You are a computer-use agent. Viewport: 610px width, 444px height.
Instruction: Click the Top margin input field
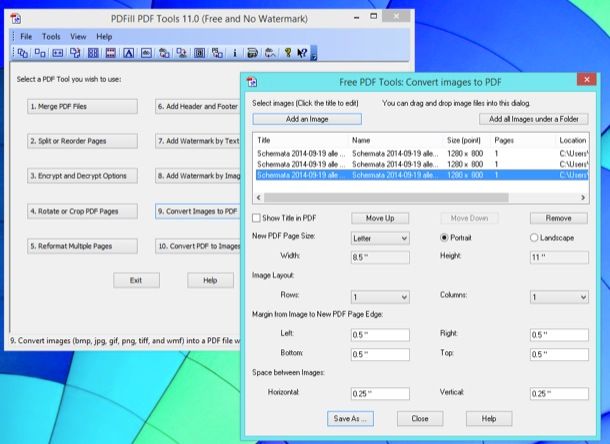point(559,354)
